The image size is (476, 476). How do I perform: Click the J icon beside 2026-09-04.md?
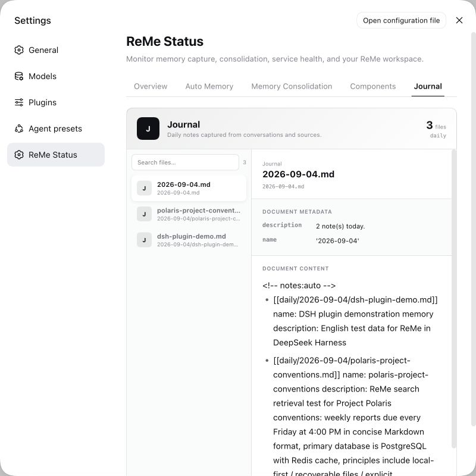point(144,188)
